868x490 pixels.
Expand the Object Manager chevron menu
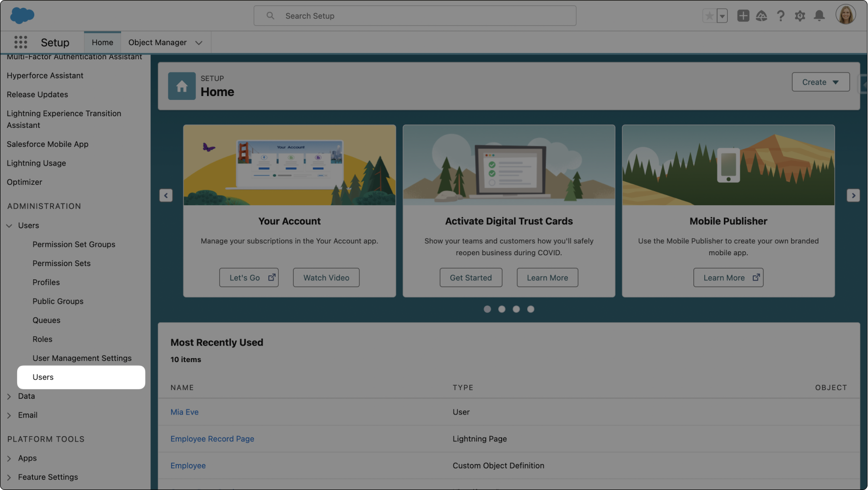tap(199, 42)
